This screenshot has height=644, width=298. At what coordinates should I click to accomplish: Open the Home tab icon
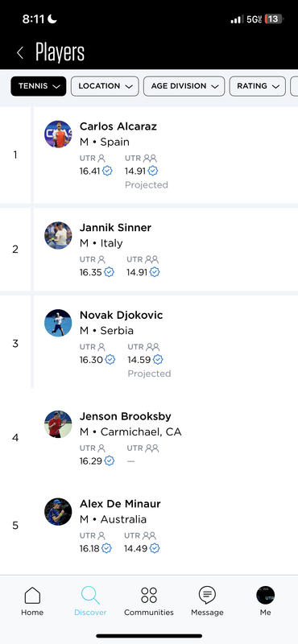[32, 595]
